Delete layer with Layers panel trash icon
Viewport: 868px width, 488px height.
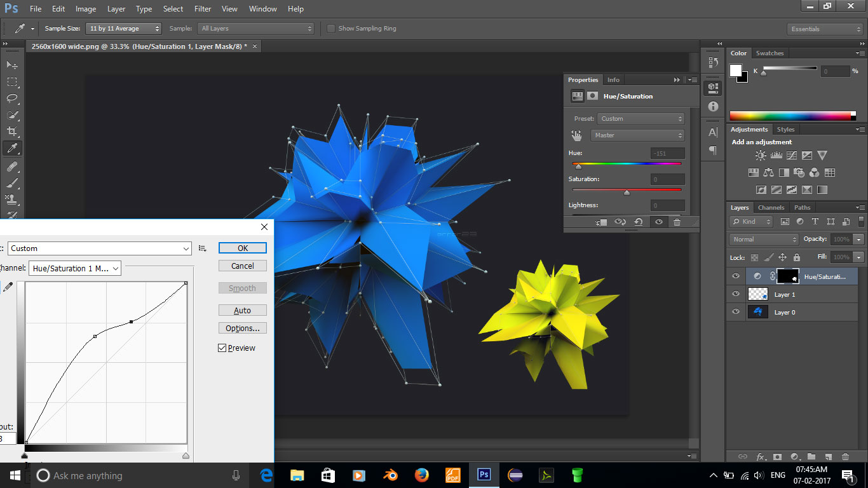point(845,457)
